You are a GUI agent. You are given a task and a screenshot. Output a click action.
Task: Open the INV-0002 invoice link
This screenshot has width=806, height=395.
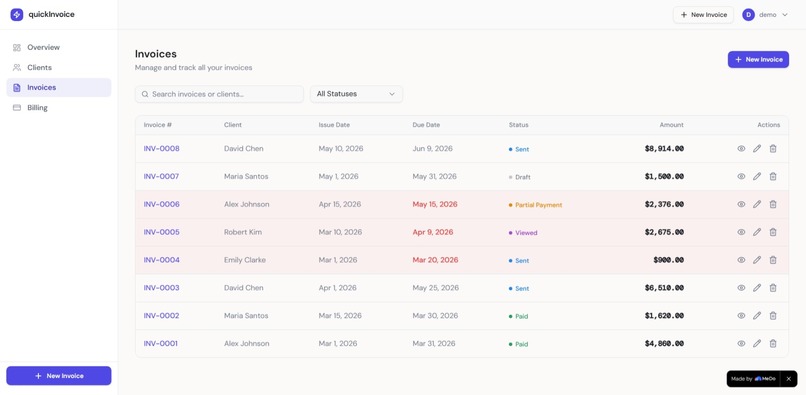point(161,315)
